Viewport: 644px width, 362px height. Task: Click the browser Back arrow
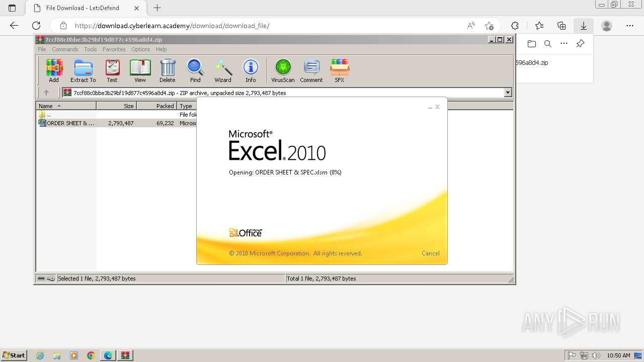(x=14, y=26)
